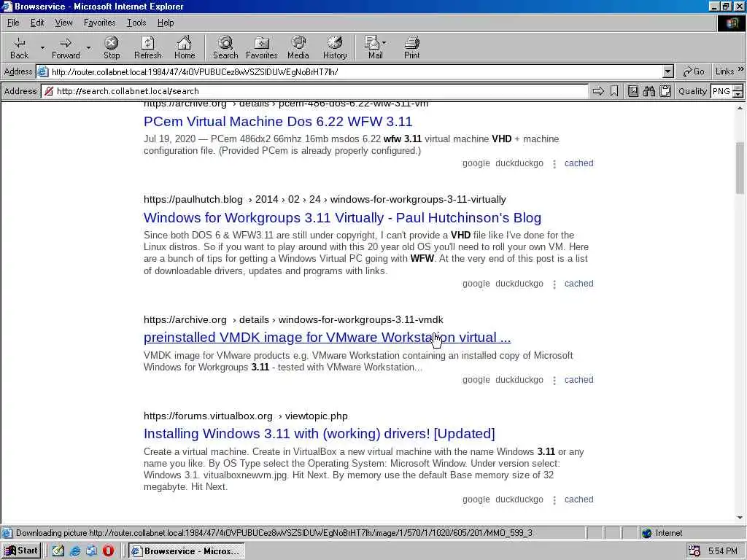Refresh the current page
Screen dimensions: 747x560
coord(147,47)
